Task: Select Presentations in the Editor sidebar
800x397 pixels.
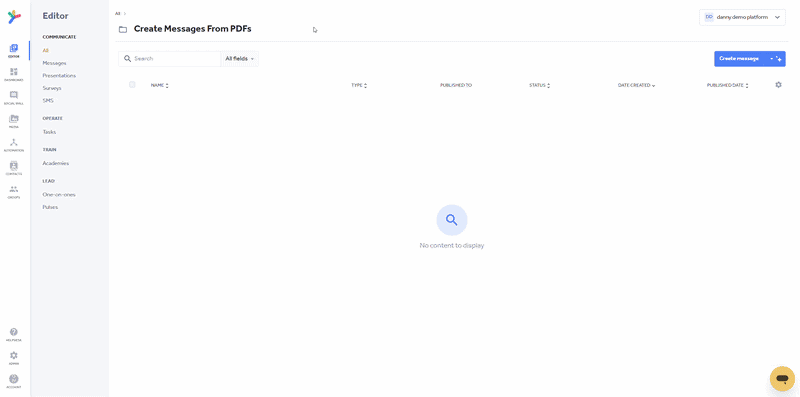Action: 59,76
